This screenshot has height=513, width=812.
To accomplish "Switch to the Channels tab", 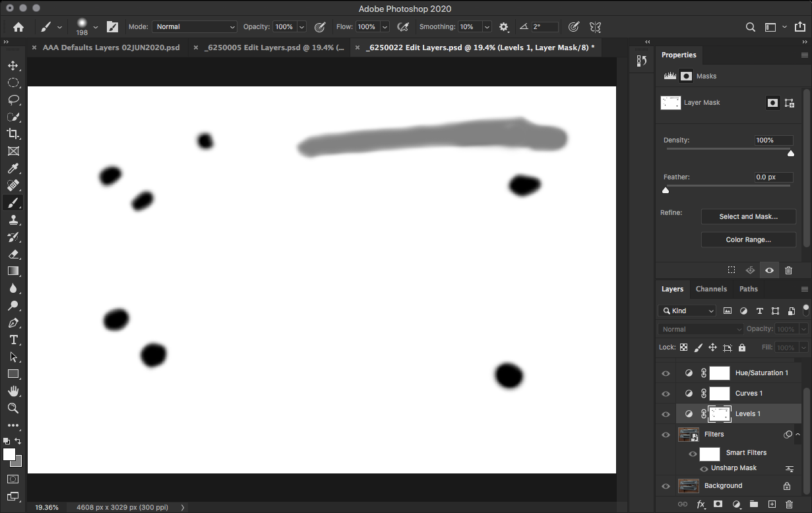I will (x=711, y=289).
